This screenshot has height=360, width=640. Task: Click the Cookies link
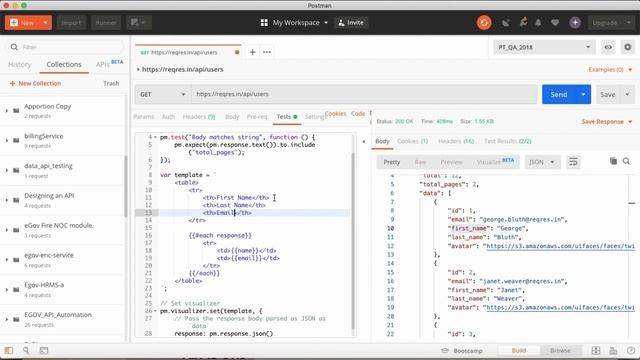click(336, 113)
